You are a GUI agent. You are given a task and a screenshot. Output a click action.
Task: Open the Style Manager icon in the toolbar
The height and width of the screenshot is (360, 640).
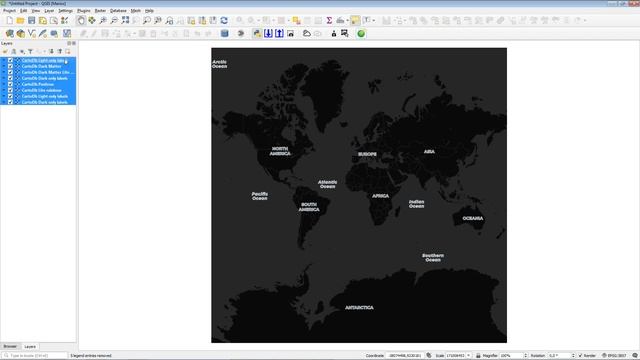click(x=64, y=20)
